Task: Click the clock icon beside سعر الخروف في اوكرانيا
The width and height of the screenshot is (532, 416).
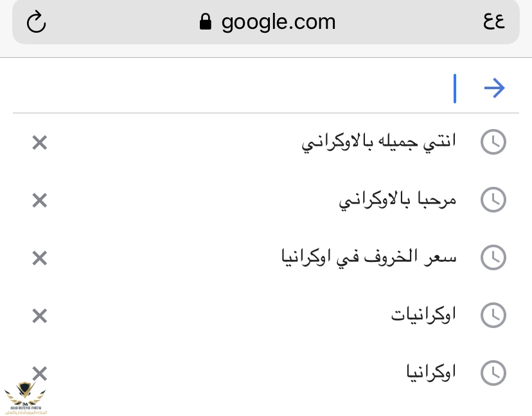Action: 493,258
